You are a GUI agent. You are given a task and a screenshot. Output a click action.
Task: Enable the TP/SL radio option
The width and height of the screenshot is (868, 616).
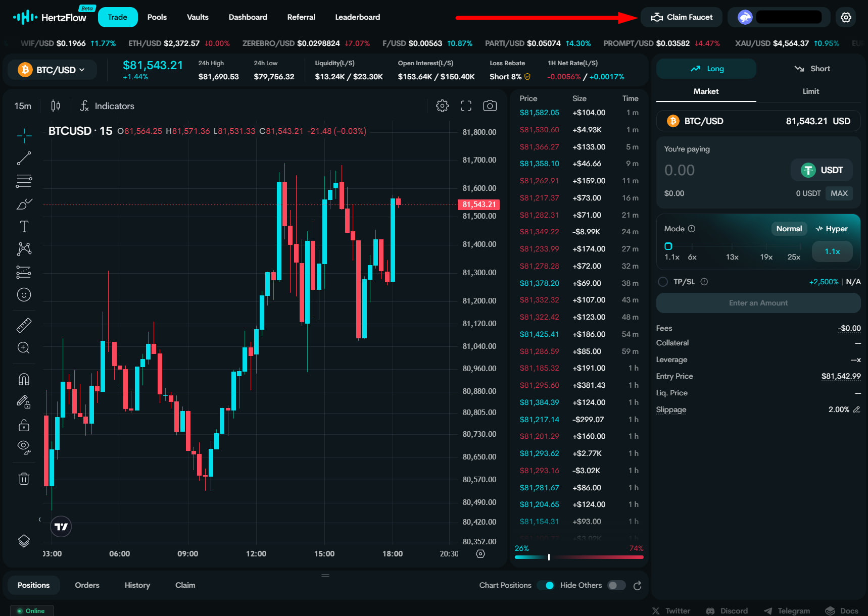663,282
